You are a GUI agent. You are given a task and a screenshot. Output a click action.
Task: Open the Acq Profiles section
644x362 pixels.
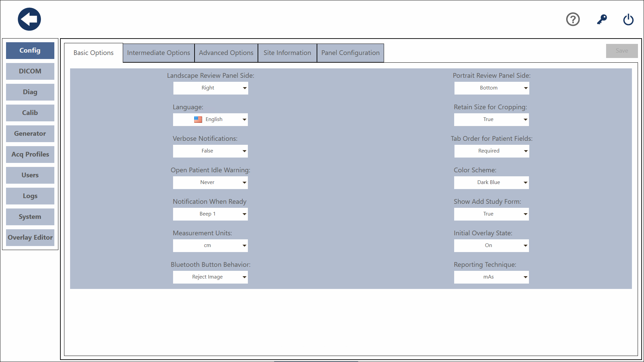[x=30, y=155]
